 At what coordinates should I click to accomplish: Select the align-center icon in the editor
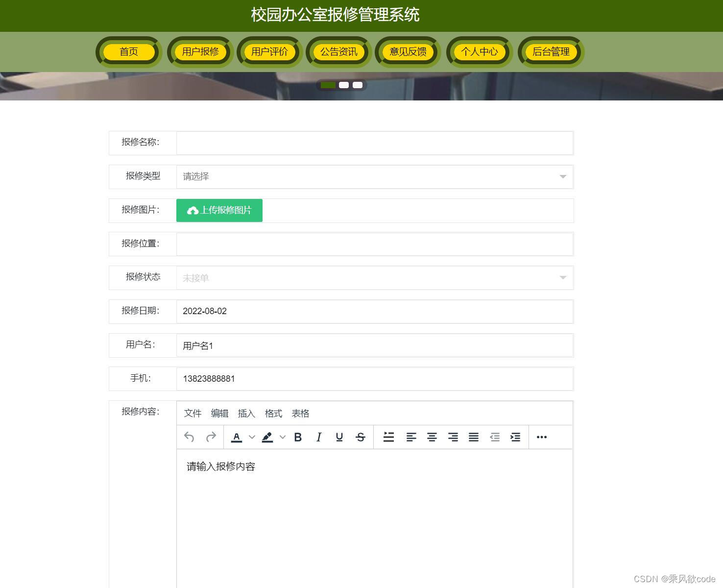(x=432, y=437)
